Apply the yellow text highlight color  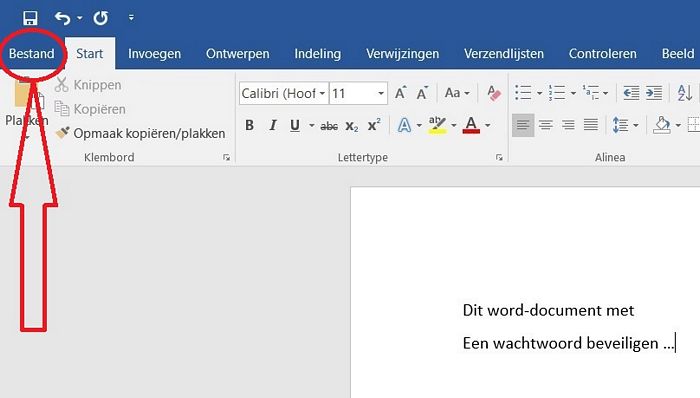(437, 125)
